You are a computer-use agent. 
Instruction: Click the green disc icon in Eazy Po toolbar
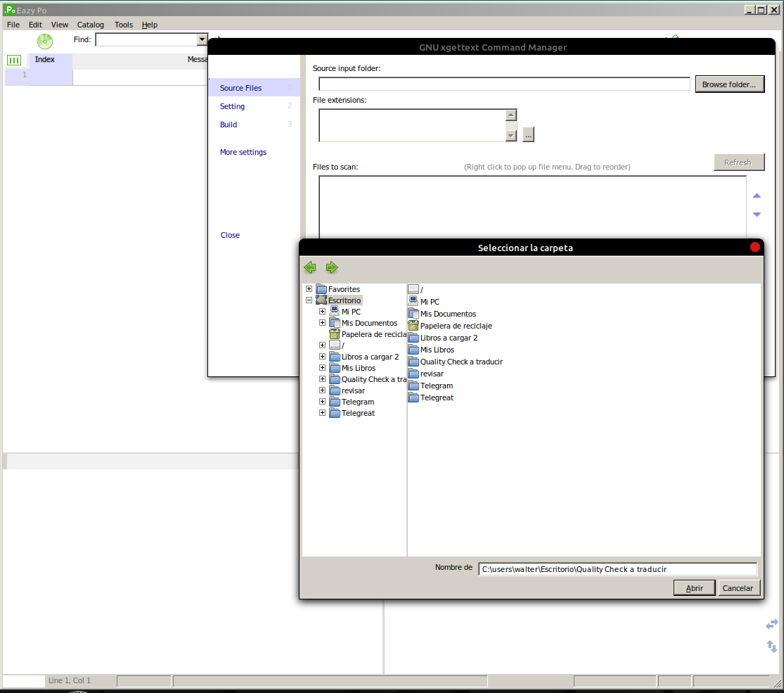point(45,41)
